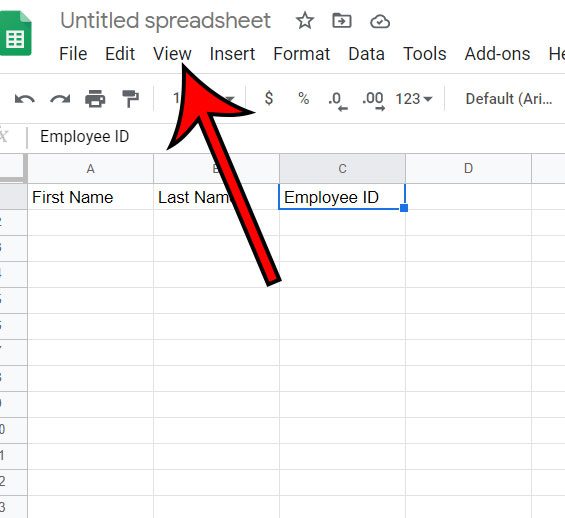Open the Format menu
The image size is (565, 518).
302,54
